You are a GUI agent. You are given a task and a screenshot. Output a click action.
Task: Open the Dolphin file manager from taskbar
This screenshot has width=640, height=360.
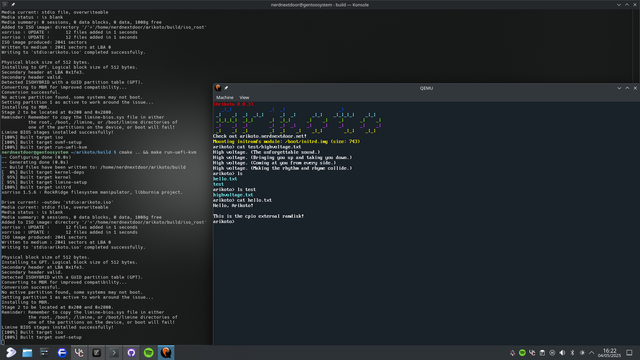(27, 353)
